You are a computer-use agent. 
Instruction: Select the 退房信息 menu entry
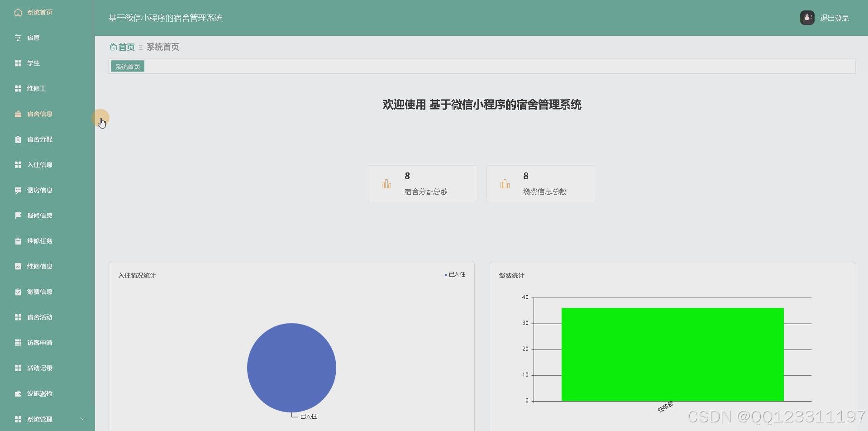coord(38,190)
